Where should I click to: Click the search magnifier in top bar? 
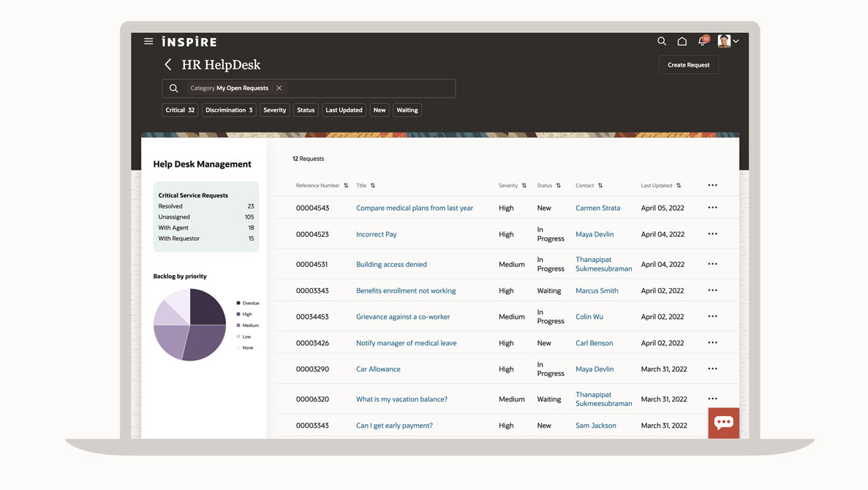pos(662,42)
